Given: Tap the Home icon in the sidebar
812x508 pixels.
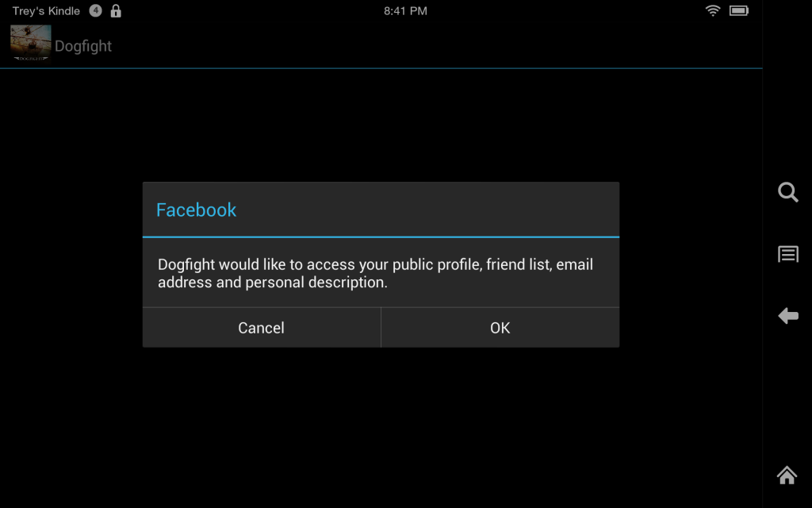Looking at the screenshot, I should pos(787,475).
